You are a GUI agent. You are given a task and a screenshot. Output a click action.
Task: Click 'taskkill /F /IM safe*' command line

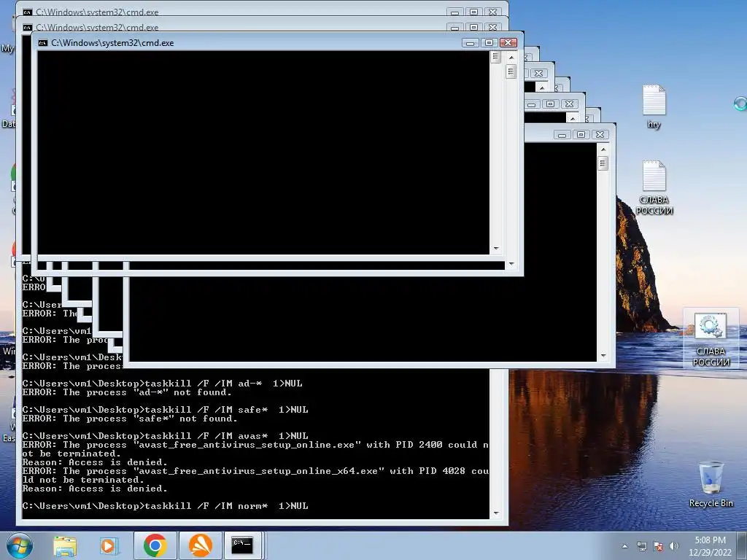(165, 410)
